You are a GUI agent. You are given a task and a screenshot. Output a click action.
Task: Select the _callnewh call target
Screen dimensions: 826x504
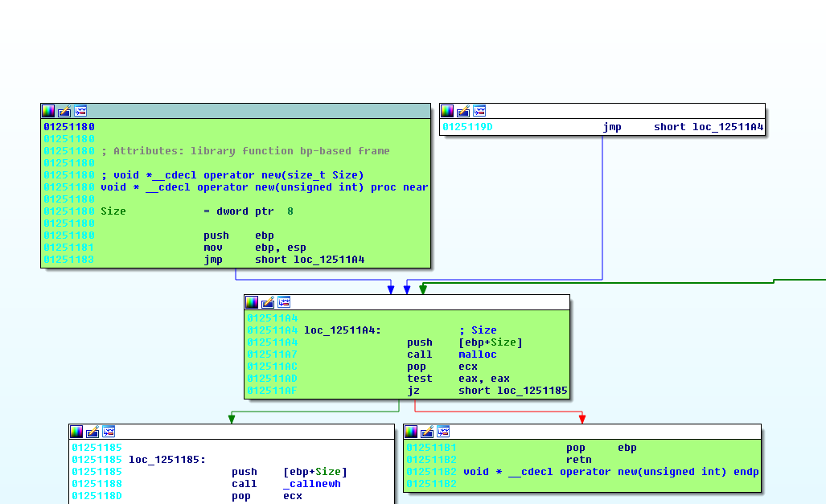pyautogui.click(x=312, y=484)
